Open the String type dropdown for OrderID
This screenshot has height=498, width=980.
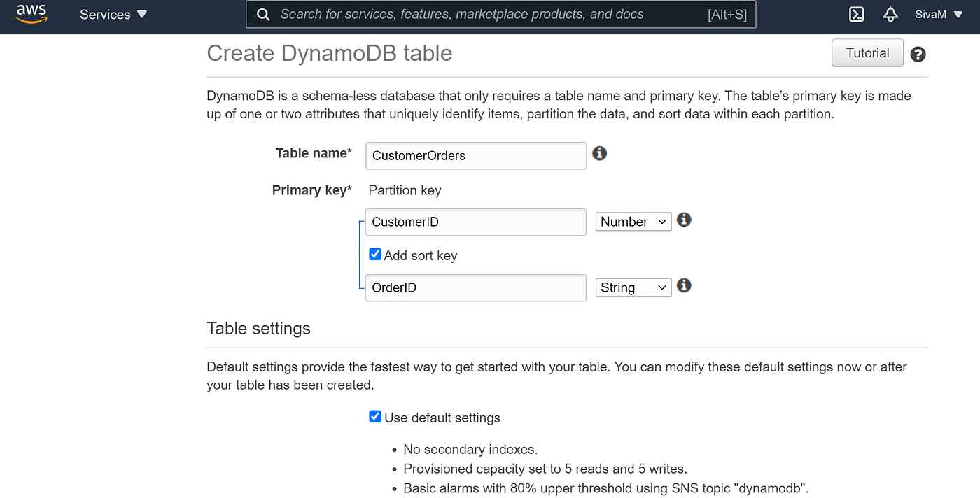pos(633,287)
